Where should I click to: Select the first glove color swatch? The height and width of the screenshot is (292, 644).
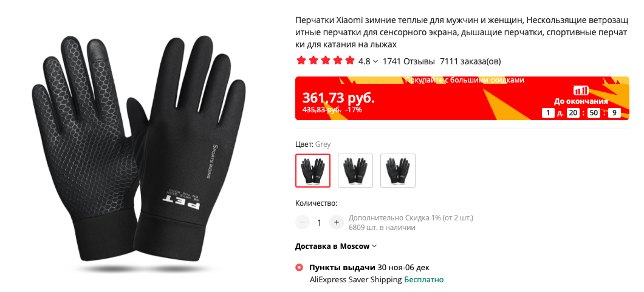click(x=312, y=170)
